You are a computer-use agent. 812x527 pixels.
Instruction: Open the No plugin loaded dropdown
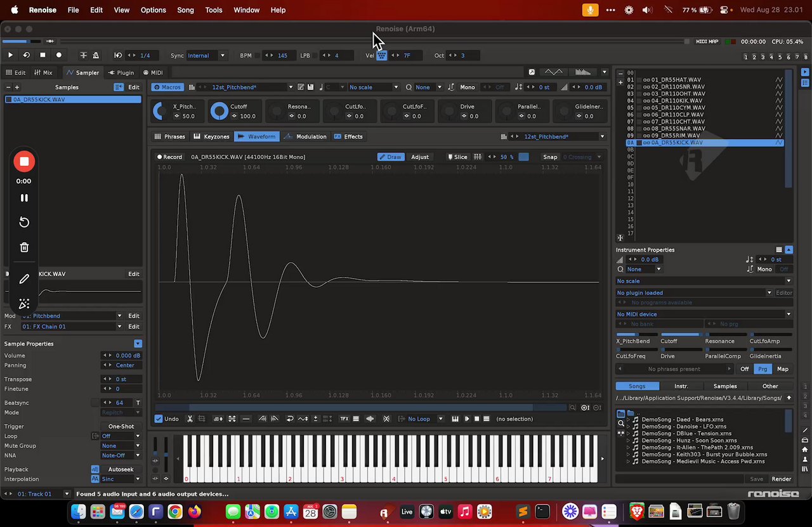(x=694, y=293)
